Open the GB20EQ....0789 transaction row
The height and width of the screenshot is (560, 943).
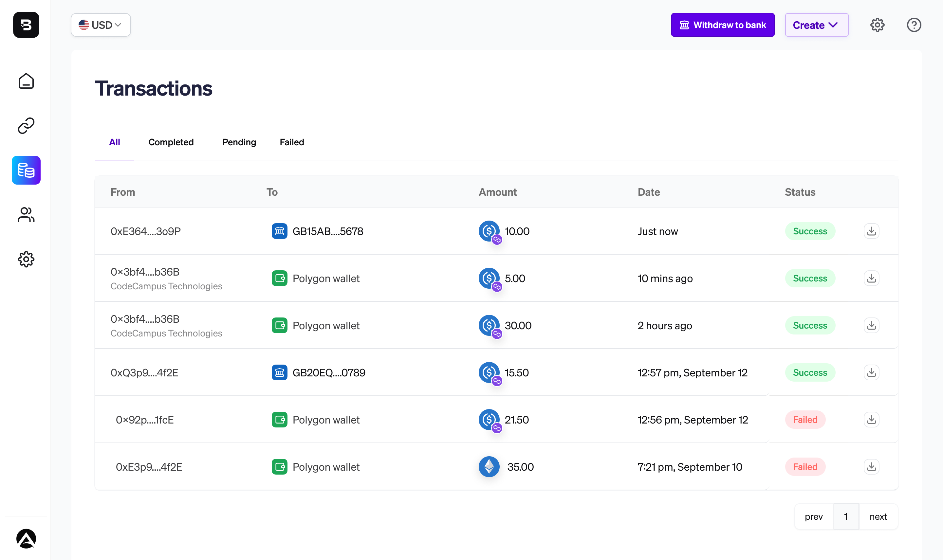point(328,372)
